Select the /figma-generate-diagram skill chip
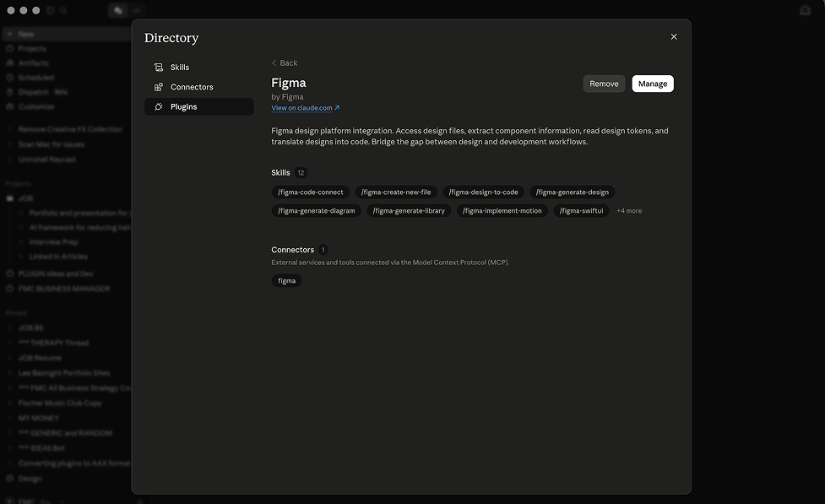The width and height of the screenshot is (825, 504). 316,210
